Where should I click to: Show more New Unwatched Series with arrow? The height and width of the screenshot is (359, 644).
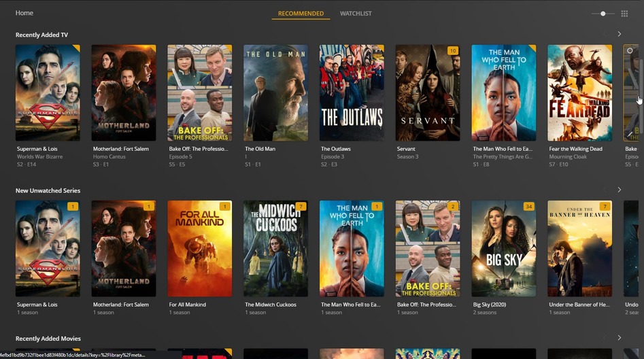pos(620,190)
